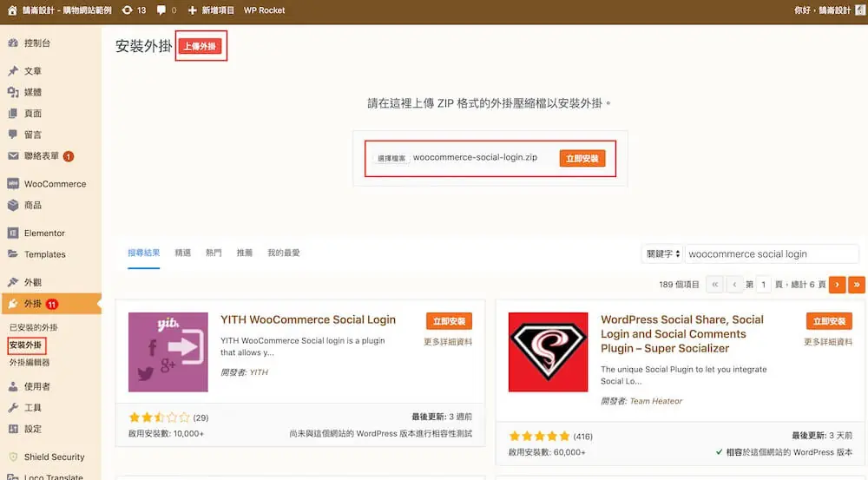Click the YITH plugin thumbnail
This screenshot has width=868, height=480.
[168, 352]
